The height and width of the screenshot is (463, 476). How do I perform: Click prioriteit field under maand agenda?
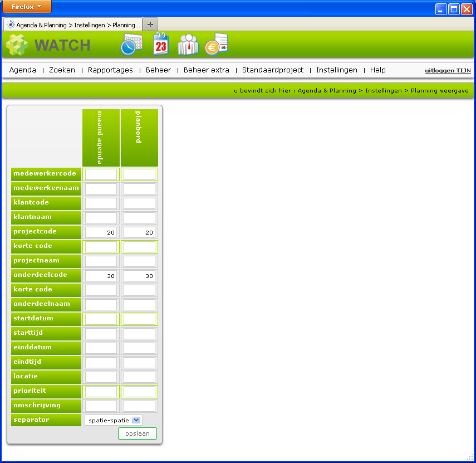pos(101,392)
